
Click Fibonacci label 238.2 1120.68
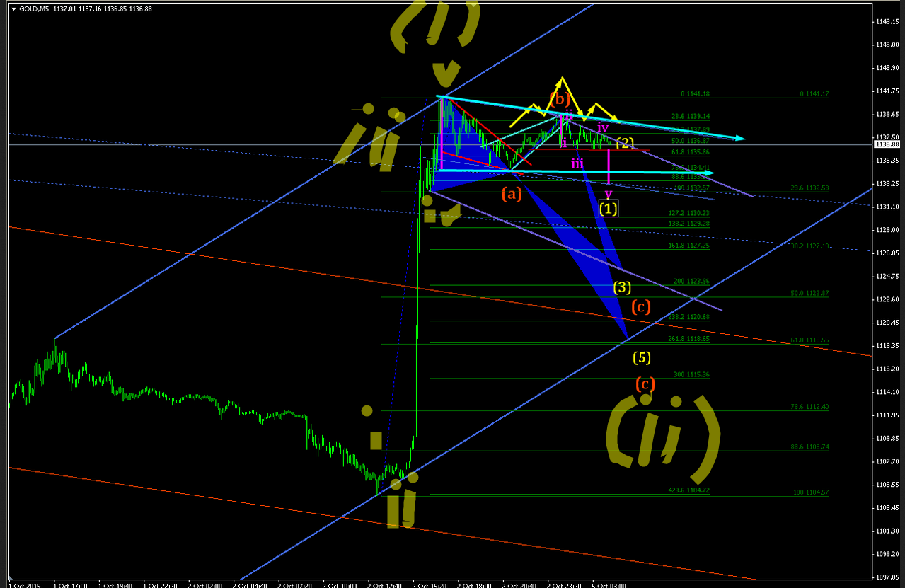coord(689,317)
